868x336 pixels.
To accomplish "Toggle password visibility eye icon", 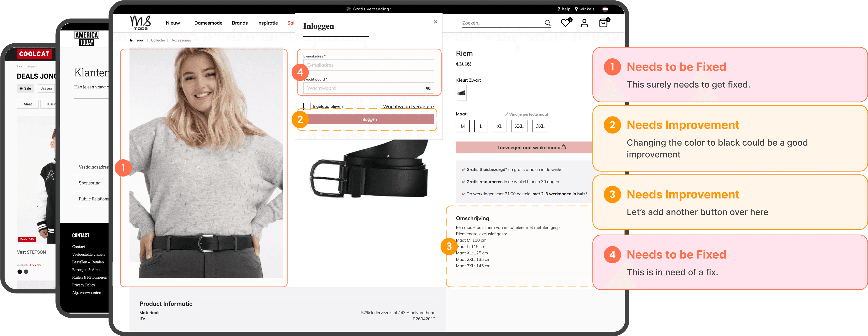I will [x=428, y=88].
